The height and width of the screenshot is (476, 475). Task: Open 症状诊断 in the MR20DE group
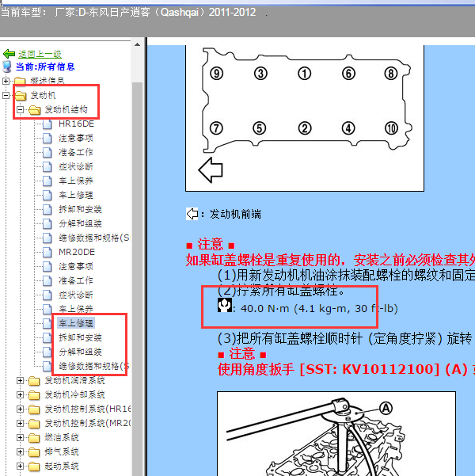pos(76,295)
